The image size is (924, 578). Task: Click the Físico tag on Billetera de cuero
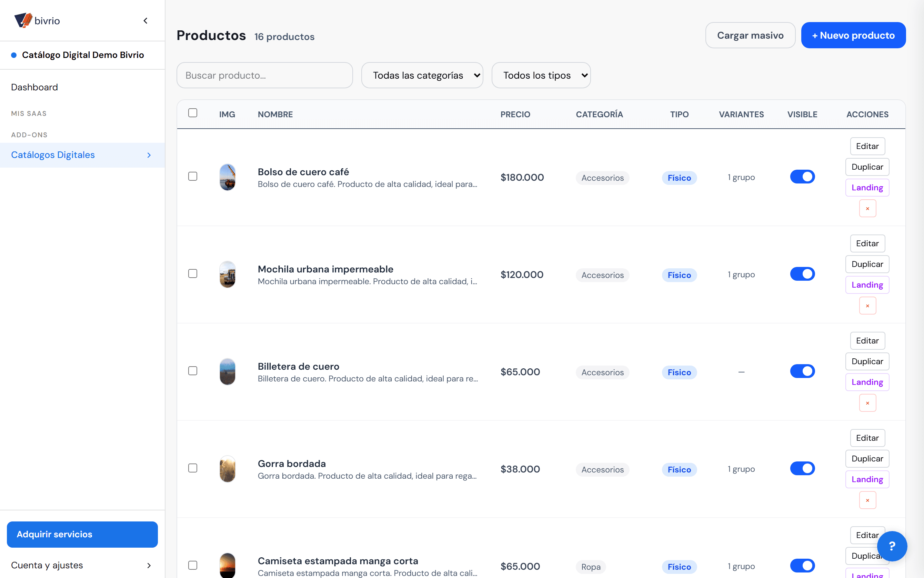(679, 372)
